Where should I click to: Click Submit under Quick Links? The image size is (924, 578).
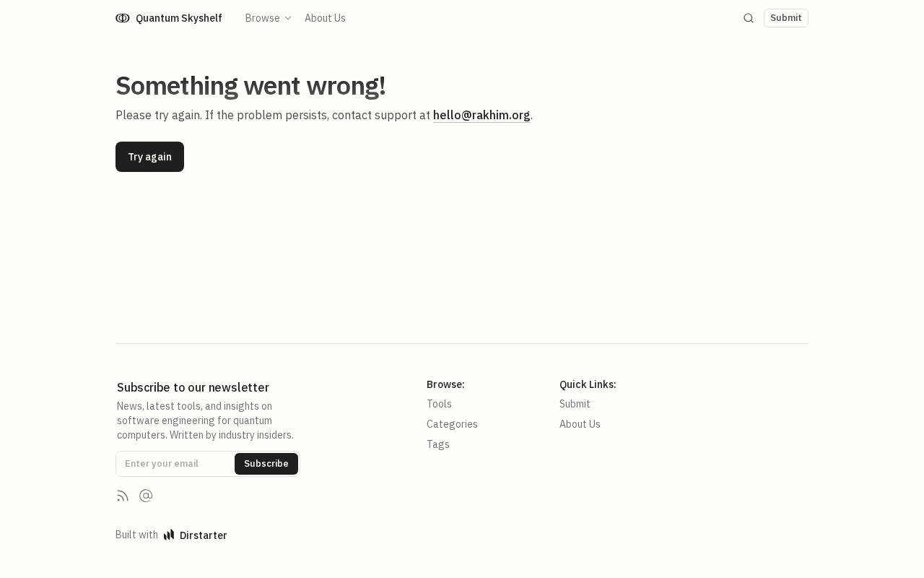click(575, 404)
